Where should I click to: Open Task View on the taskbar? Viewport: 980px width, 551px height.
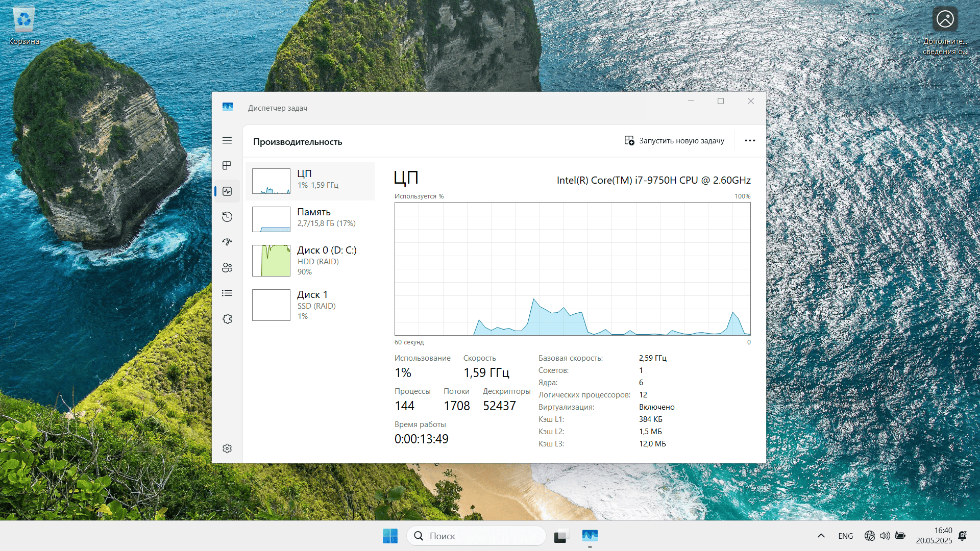pos(560,536)
